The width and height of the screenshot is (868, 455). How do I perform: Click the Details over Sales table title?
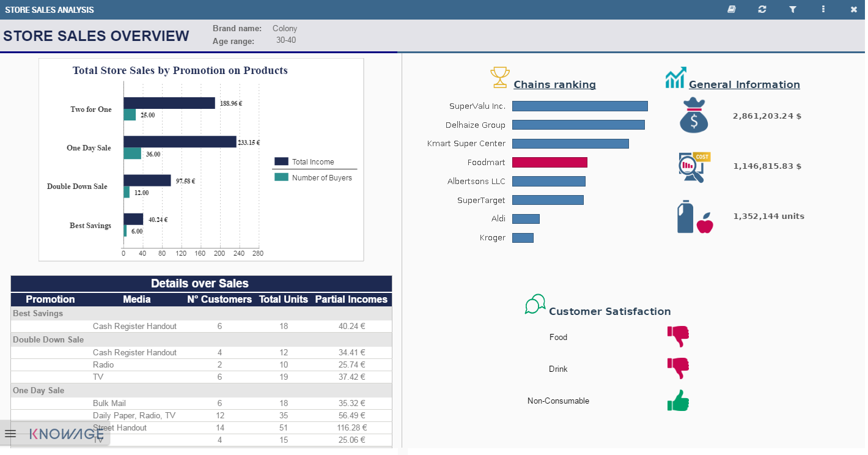coord(200,283)
